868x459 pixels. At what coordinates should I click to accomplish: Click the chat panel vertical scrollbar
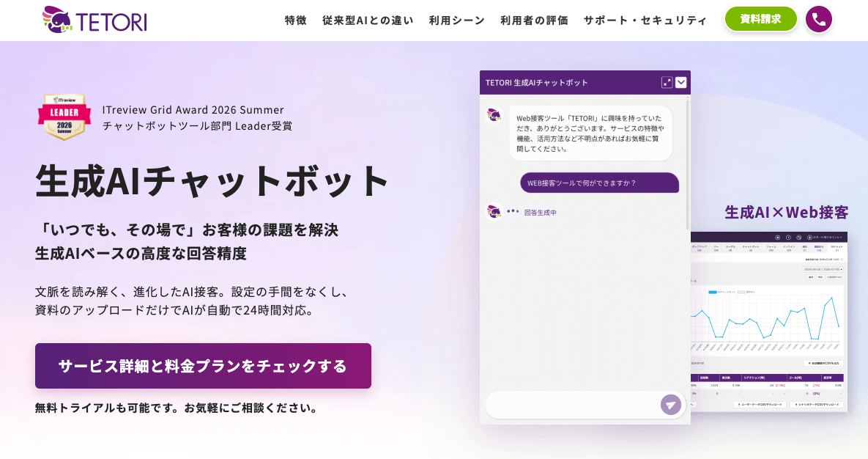tap(688, 164)
